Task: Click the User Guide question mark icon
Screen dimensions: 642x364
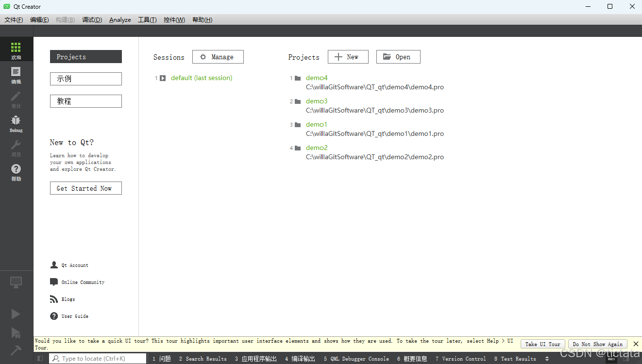Action: 54,316
